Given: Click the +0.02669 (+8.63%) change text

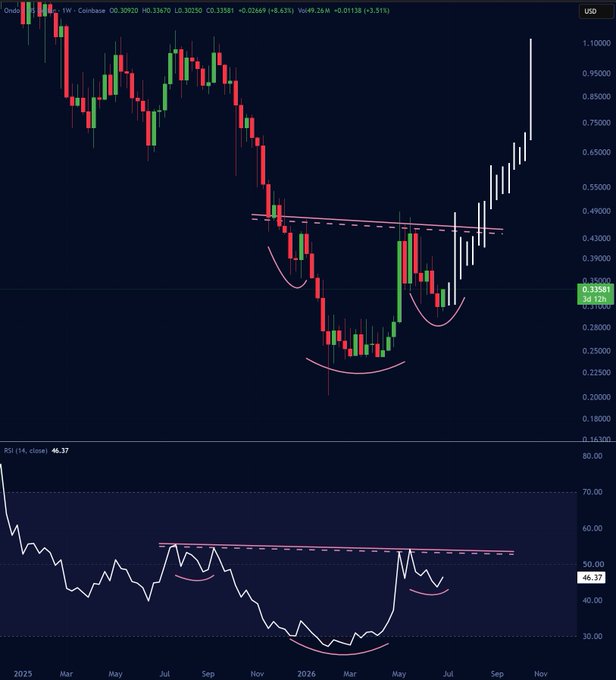Looking at the screenshot, I should 266,10.
